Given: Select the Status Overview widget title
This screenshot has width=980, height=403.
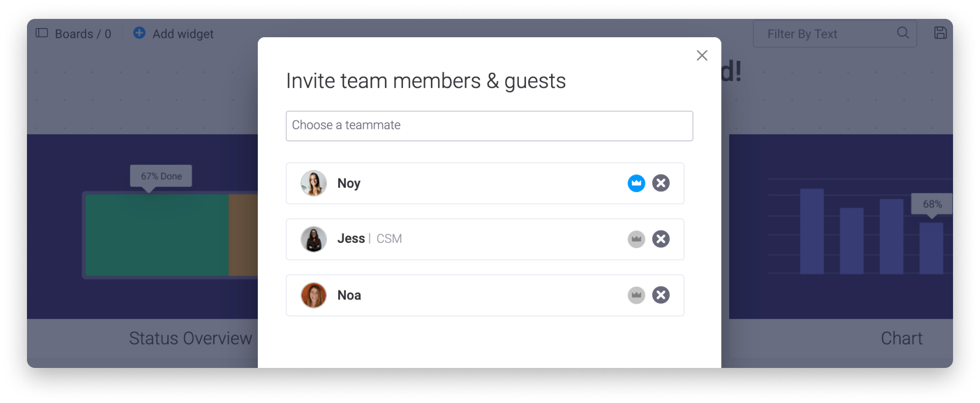Looking at the screenshot, I should 190,338.
